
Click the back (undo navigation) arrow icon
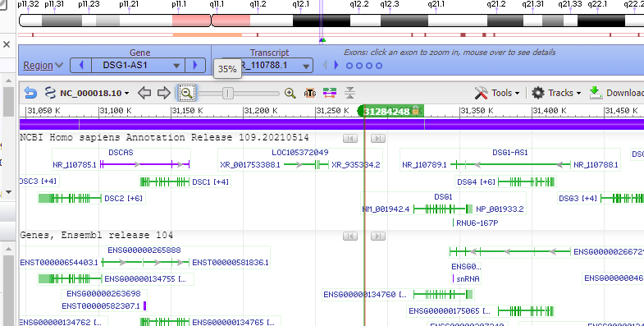[31, 93]
